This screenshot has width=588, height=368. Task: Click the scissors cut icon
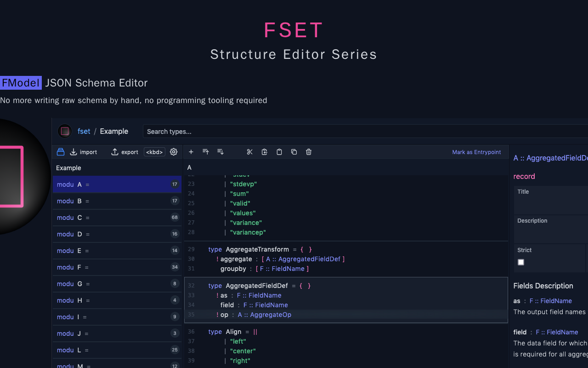click(x=250, y=152)
